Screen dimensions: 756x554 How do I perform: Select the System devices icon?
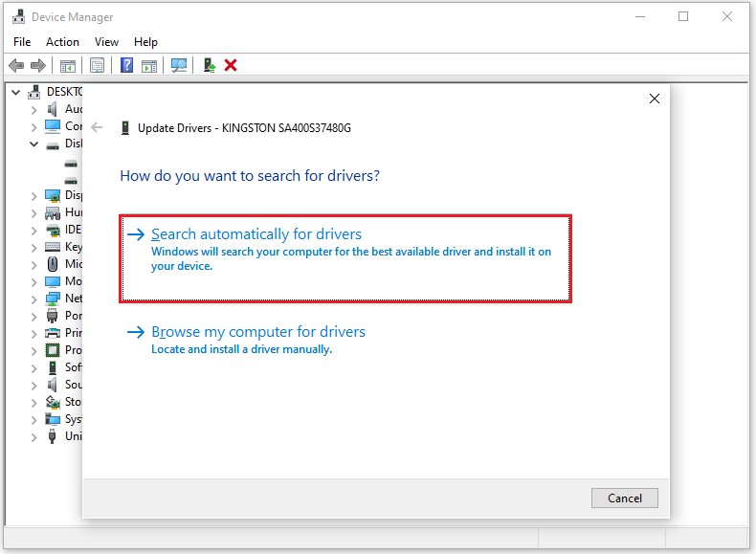coord(53,419)
